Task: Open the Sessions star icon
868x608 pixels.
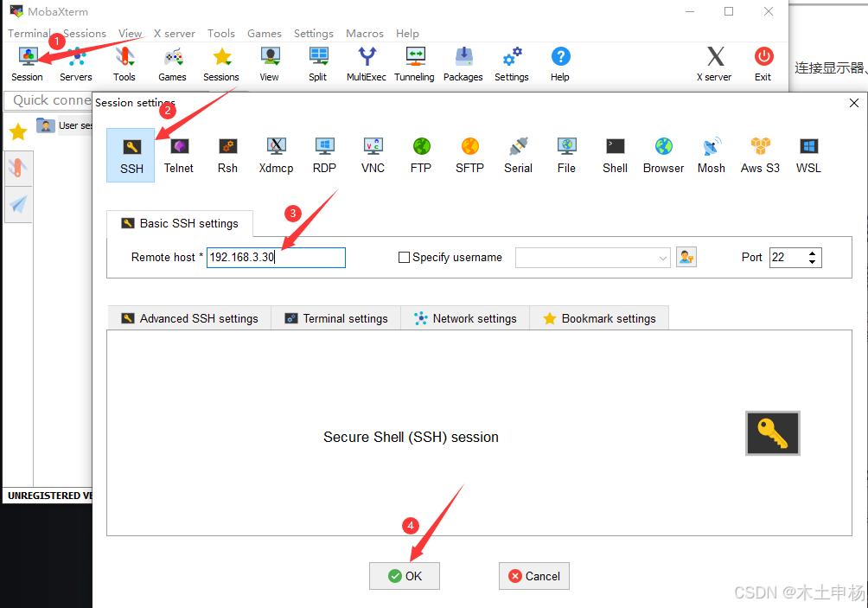Action: click(220, 64)
